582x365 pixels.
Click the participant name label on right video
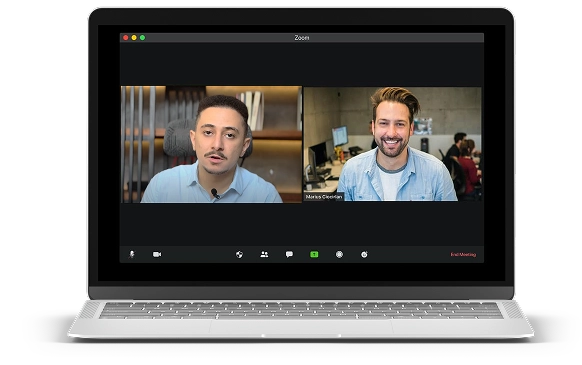click(324, 197)
